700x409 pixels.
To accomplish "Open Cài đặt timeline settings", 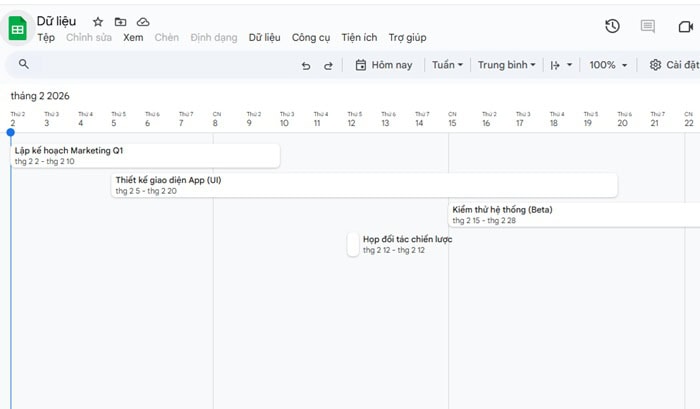I will pos(673,65).
